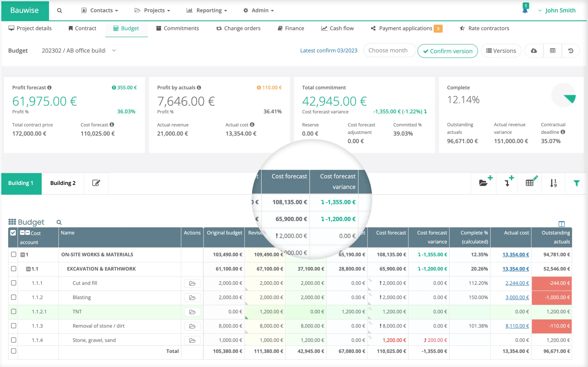588x367 pixels.
Task: Open the Choose month dropdown
Action: click(x=388, y=51)
